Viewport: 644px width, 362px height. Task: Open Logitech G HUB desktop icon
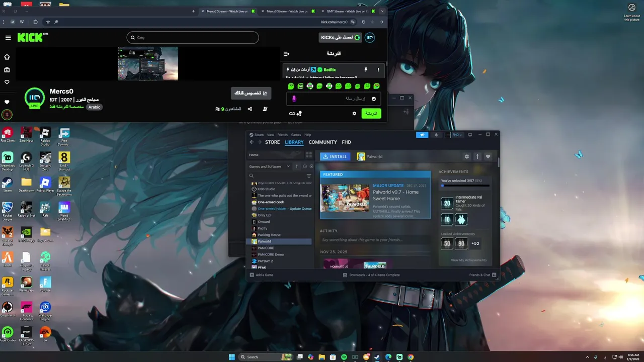pos(26,161)
